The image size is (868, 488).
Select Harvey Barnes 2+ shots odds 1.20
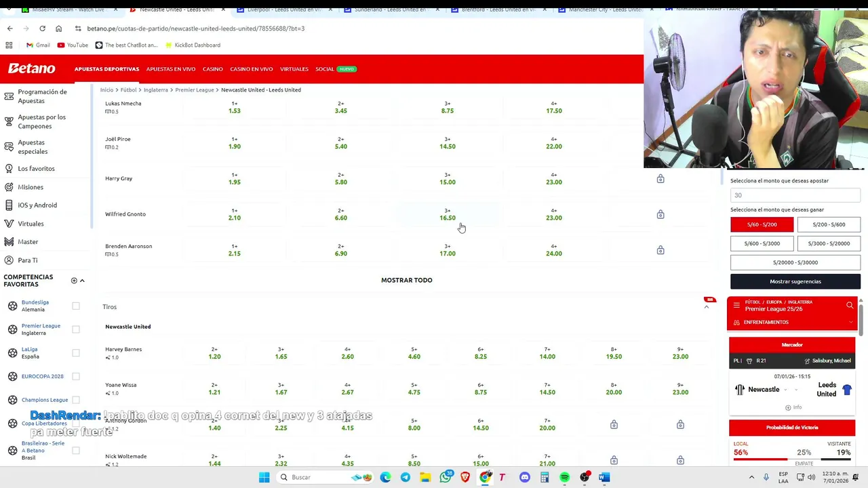pyautogui.click(x=214, y=353)
